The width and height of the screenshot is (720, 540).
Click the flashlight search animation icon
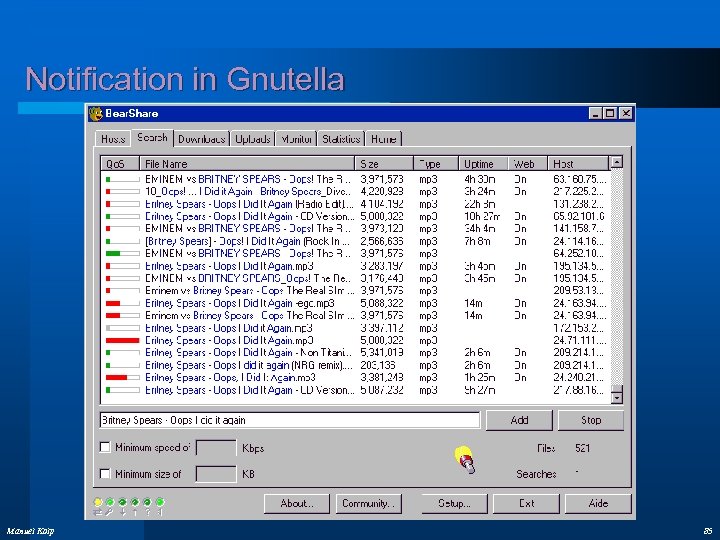(x=465, y=460)
